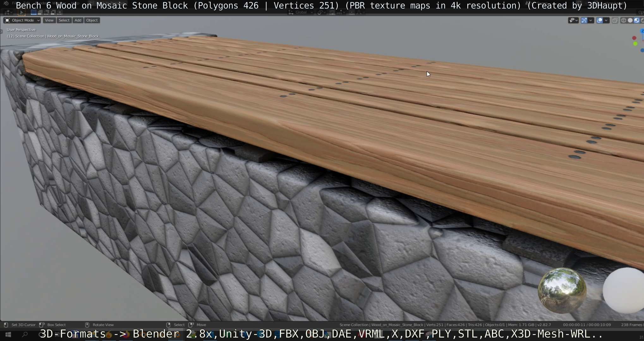Click the Faces:426 statistic in status bar
The width and height of the screenshot is (644, 341).
[456, 325]
